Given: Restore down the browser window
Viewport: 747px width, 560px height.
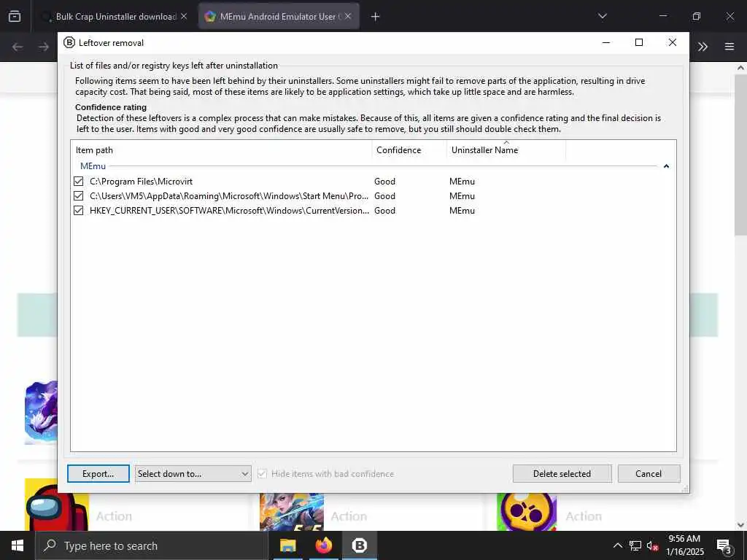Looking at the screenshot, I should pyautogui.click(x=697, y=16).
